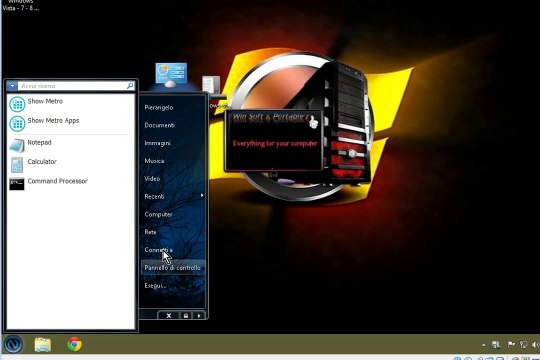Viewport: 540px width, 360px height.
Task: Open the search box dropdown arrow
Action: point(12,85)
